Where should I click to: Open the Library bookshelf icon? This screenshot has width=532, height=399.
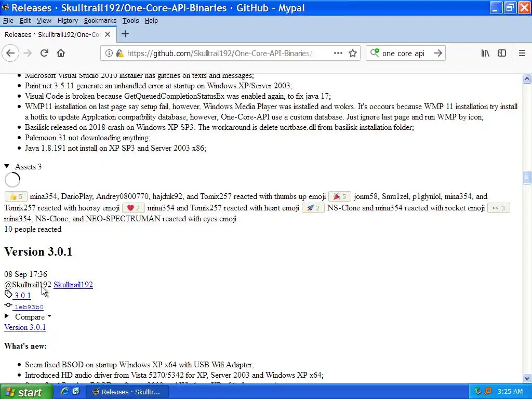click(485, 54)
